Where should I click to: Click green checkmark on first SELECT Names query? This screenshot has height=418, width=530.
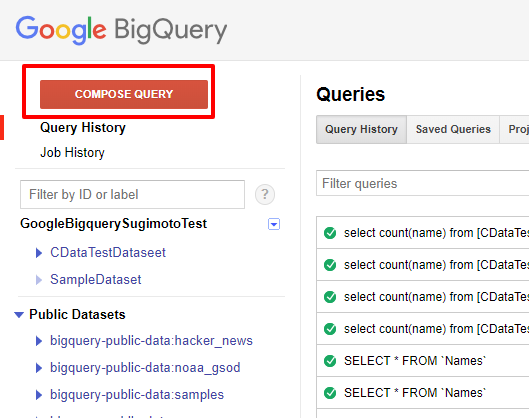(x=330, y=361)
